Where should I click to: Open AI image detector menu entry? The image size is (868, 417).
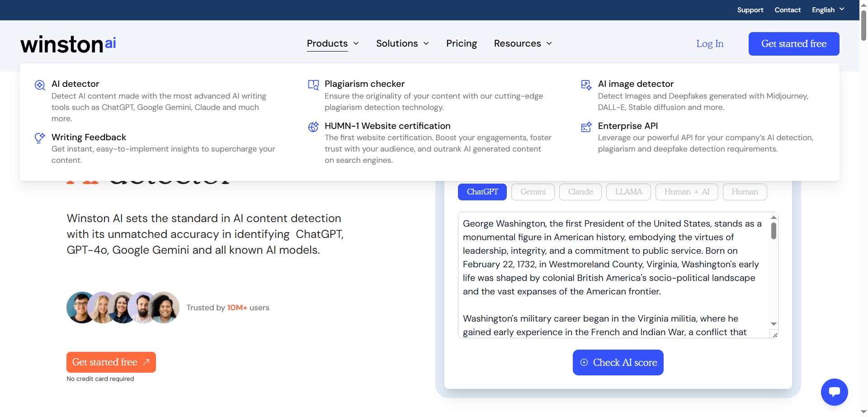pos(636,84)
